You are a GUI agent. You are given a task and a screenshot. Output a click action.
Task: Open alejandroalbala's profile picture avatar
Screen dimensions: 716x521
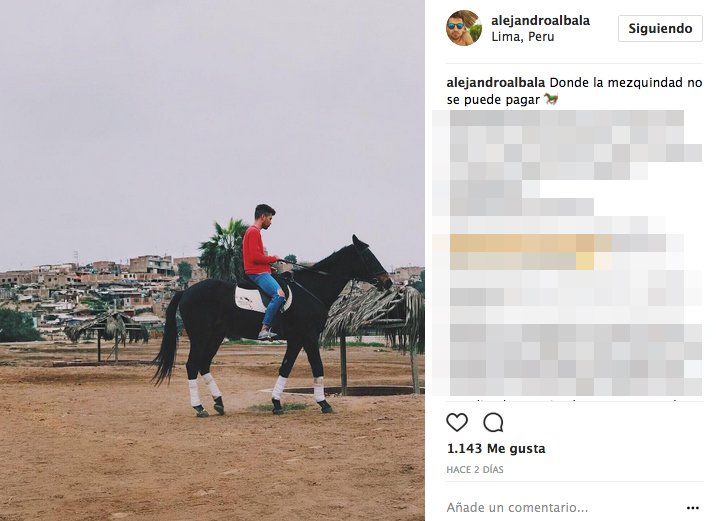pos(463,28)
